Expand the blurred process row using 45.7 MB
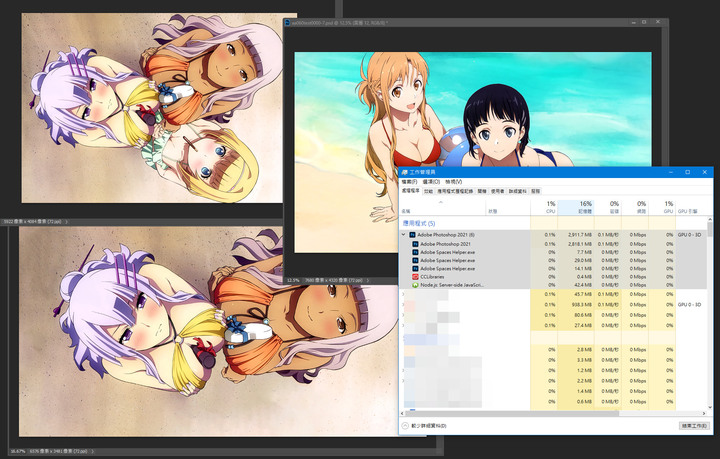 point(404,294)
